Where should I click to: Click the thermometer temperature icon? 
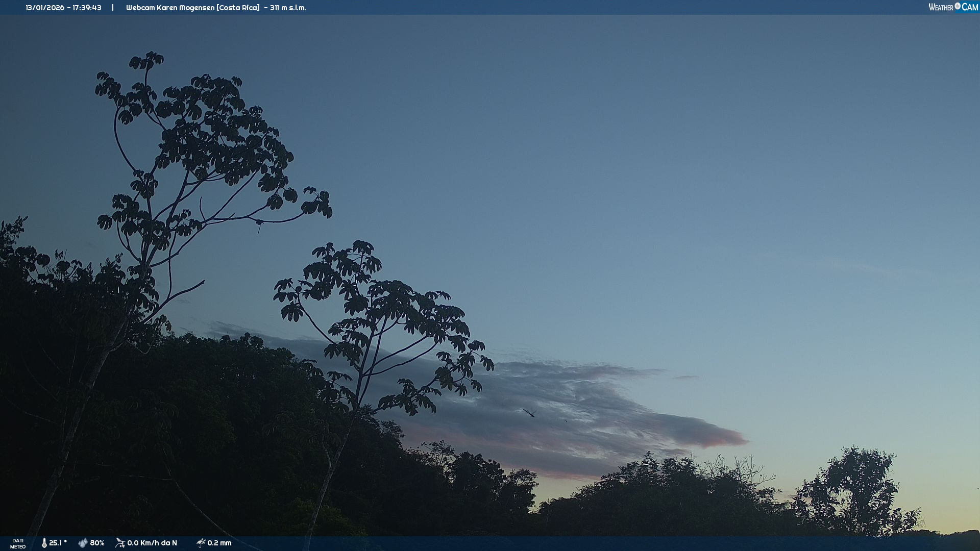tap(44, 543)
